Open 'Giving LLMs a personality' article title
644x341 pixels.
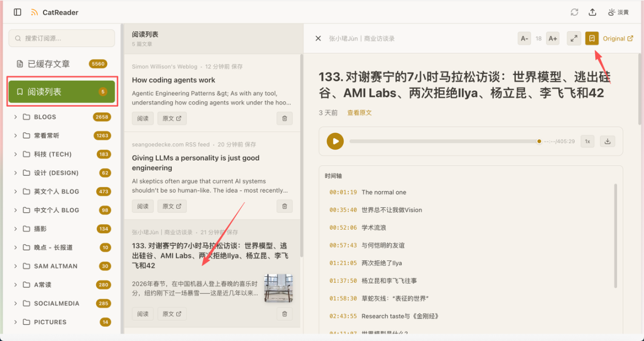[196, 163]
